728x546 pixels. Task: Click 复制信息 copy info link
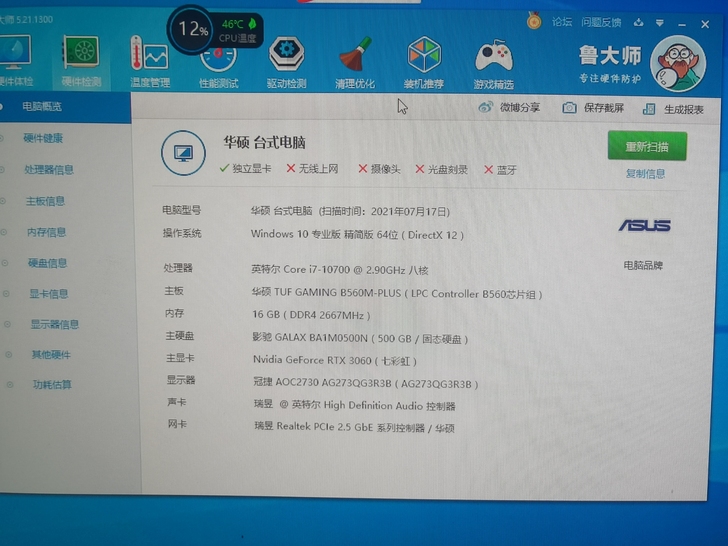pyautogui.click(x=645, y=174)
